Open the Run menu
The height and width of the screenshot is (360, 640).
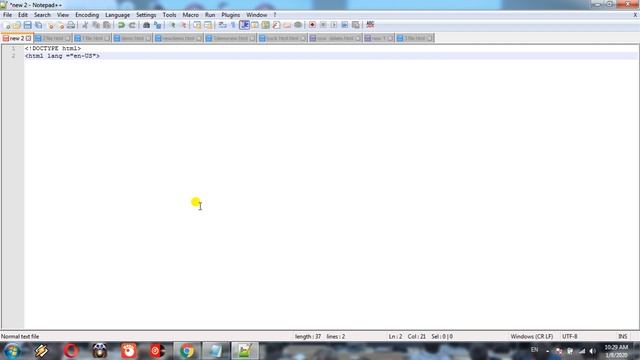(x=210, y=15)
